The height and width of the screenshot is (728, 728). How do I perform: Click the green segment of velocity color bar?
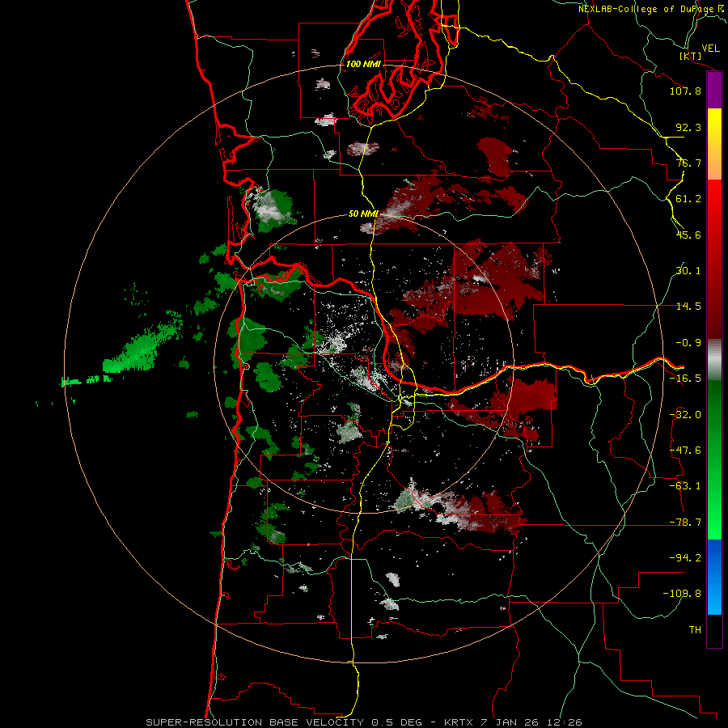[714, 459]
